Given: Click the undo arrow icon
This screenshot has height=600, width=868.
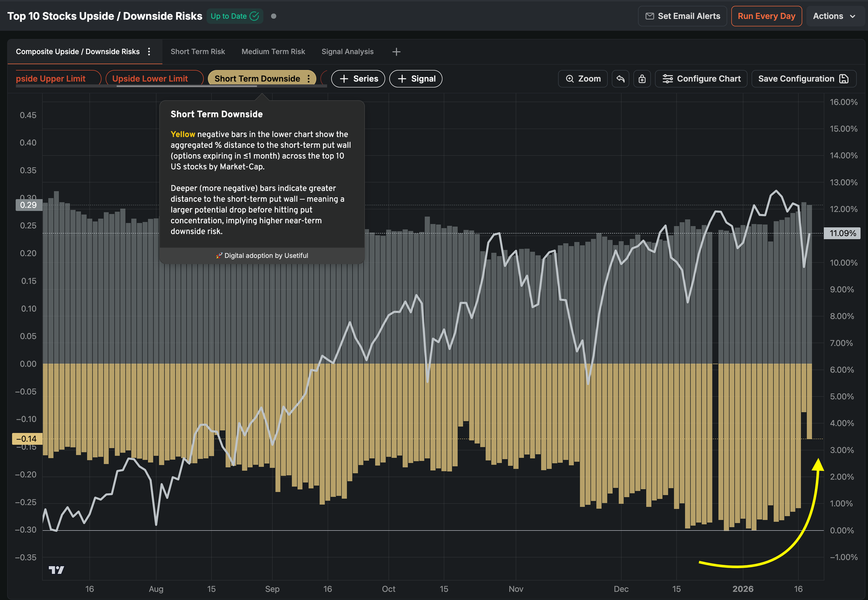Looking at the screenshot, I should [x=620, y=79].
